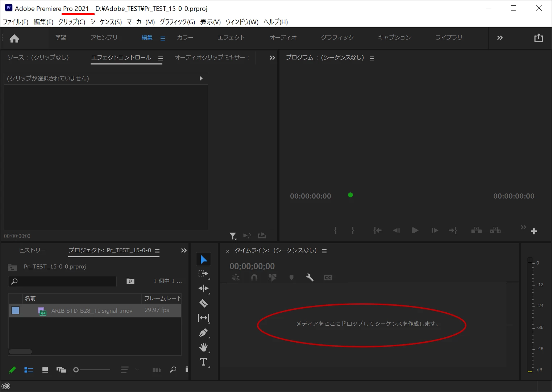
Task: Go to the Home screen icon
Action: tap(14, 38)
